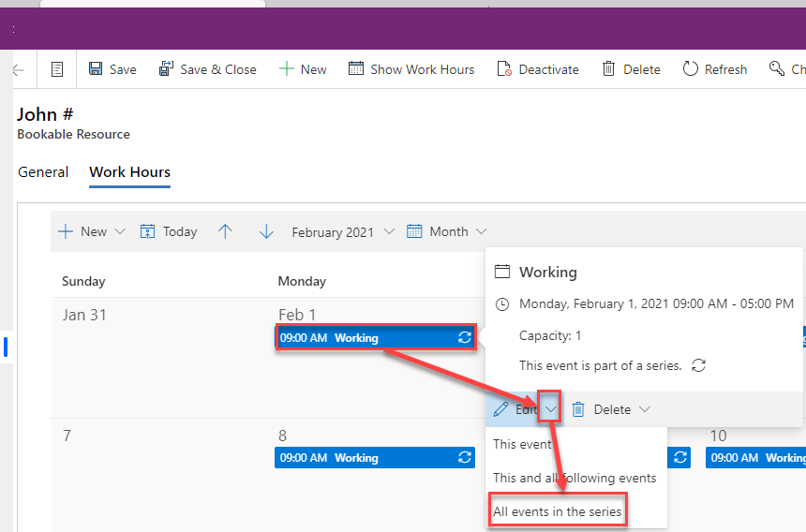Click the Save disk icon

(x=96, y=69)
